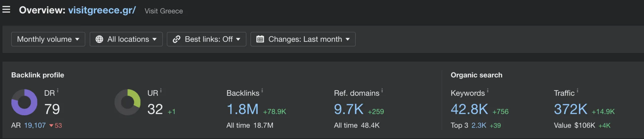
Task: Click the Backlinks info icon
Action: 262,90
